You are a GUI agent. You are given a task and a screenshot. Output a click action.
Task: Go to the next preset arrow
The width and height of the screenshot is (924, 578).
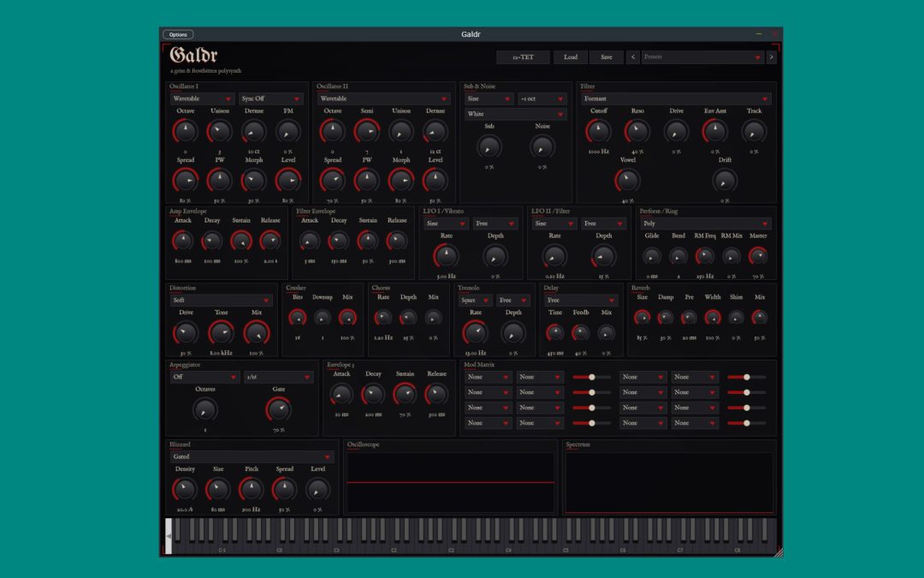(771, 57)
